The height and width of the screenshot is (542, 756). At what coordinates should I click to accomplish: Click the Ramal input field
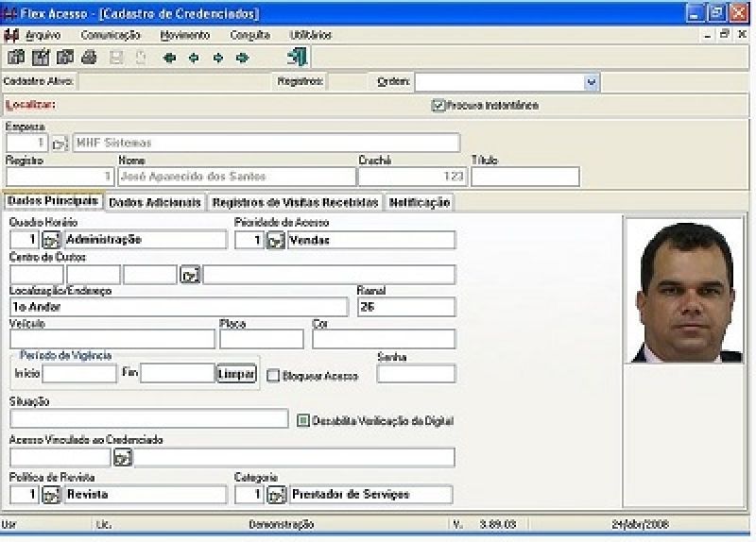point(405,307)
